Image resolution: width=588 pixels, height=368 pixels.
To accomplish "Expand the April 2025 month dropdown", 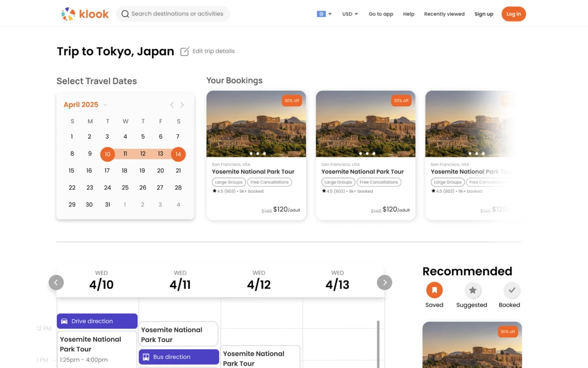I will tap(106, 104).
